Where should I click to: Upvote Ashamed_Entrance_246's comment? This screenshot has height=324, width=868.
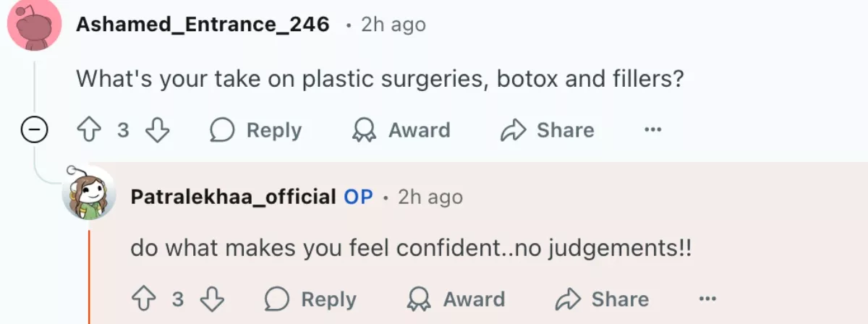tap(88, 130)
